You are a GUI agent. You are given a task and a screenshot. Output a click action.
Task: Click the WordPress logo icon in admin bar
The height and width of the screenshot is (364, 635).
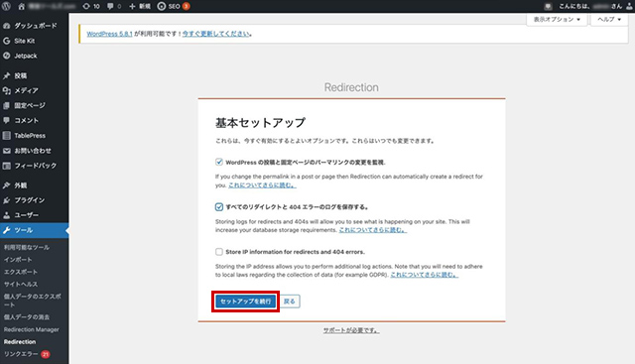click(6, 6)
